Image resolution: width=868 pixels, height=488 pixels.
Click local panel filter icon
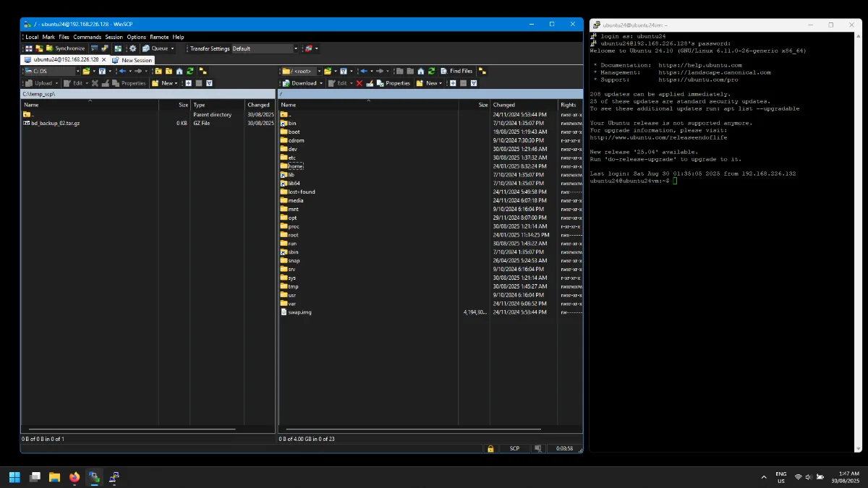click(x=102, y=71)
